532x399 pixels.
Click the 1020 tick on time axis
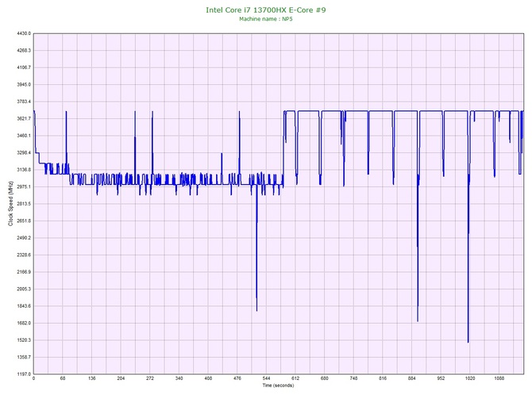470,378
